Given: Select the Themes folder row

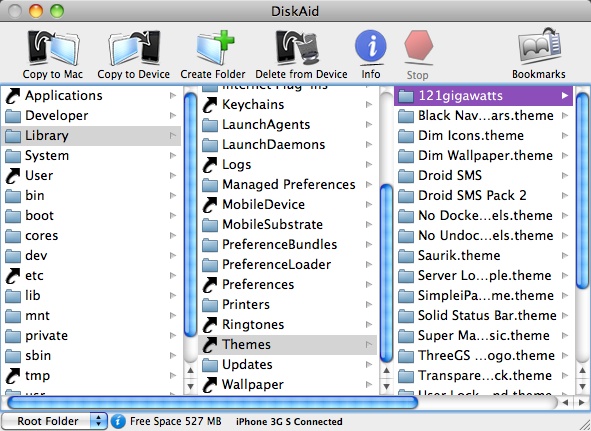Looking at the screenshot, I should pos(288,345).
